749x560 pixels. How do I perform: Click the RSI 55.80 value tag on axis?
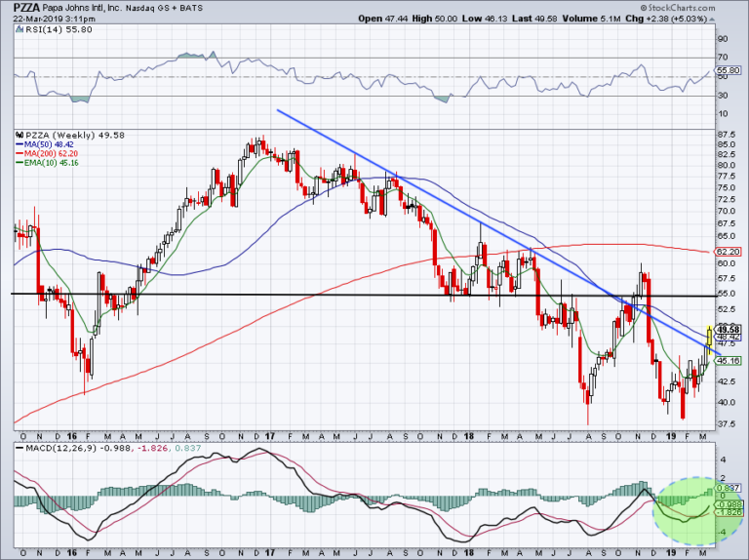point(729,70)
